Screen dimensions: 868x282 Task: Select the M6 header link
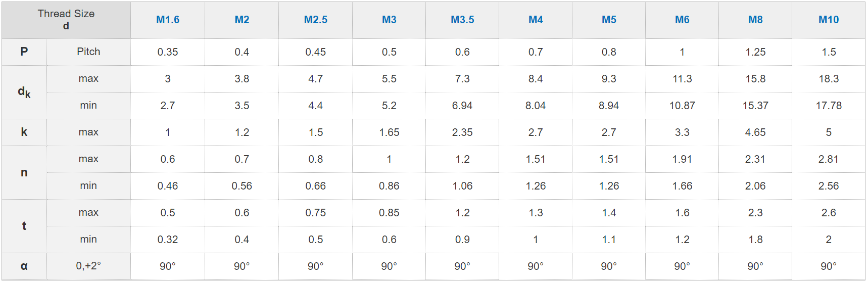(x=682, y=20)
